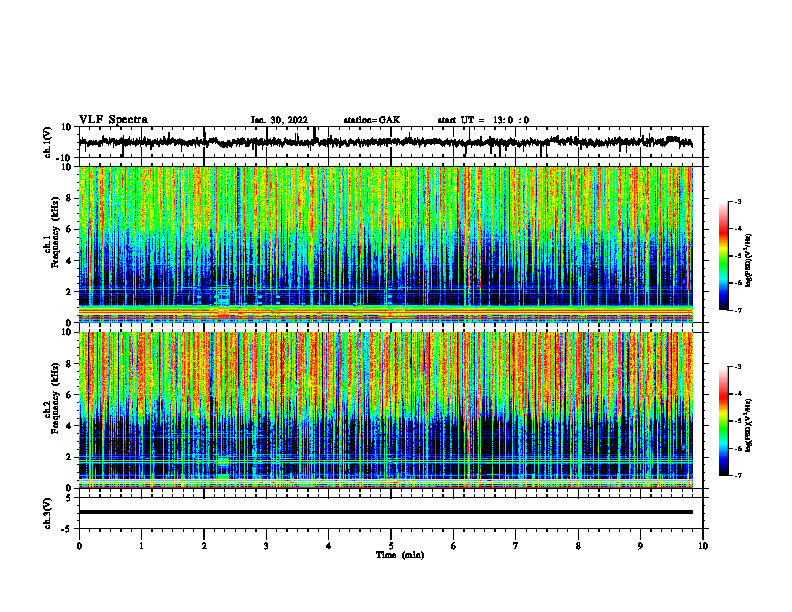The height and width of the screenshot is (612, 792).
Task: Click the "ch.1(V)" waveform axis label
Action: pos(48,142)
